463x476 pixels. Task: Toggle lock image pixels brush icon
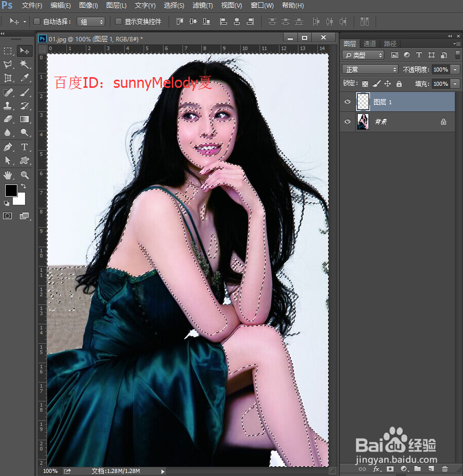pyautogui.click(x=377, y=84)
